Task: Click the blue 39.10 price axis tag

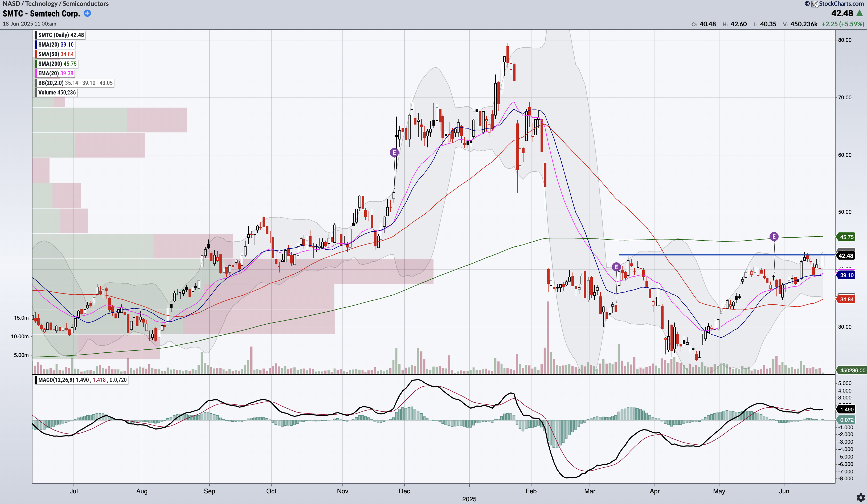Action: coord(846,275)
